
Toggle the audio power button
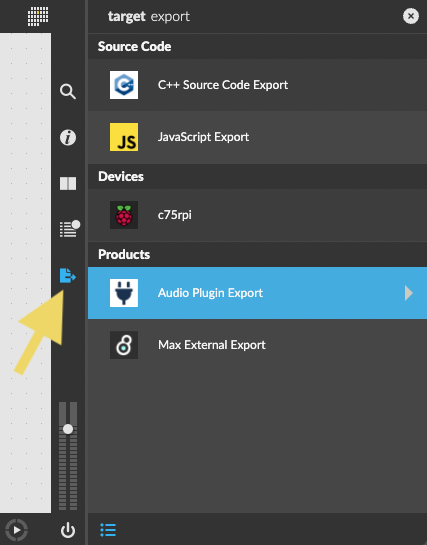click(x=68, y=530)
